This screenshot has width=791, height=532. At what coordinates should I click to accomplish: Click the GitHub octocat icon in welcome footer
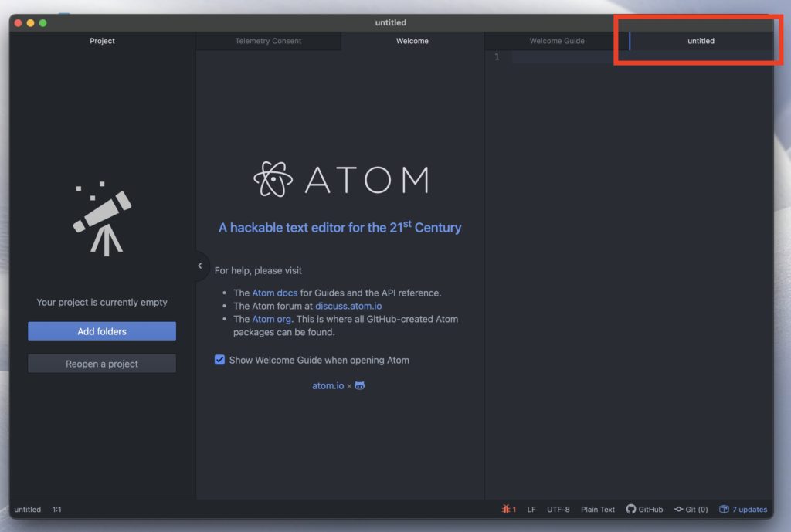(x=360, y=385)
